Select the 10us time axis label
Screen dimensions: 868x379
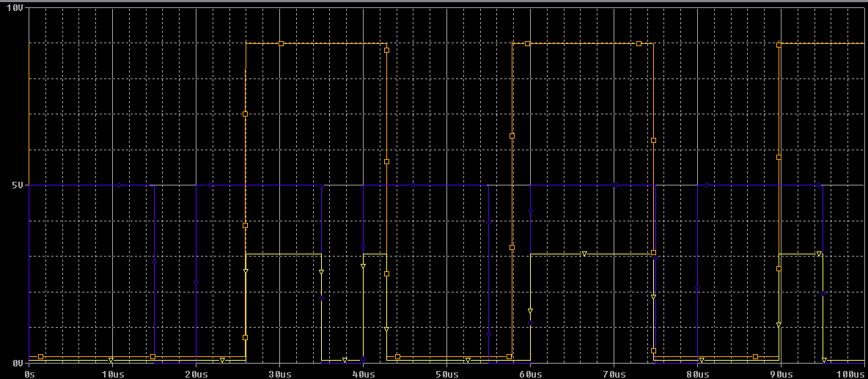point(112,374)
